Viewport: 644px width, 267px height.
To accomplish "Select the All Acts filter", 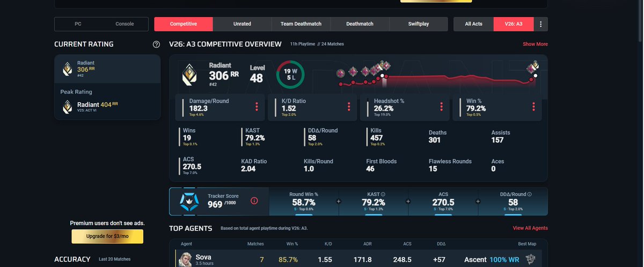I will 473,24.
